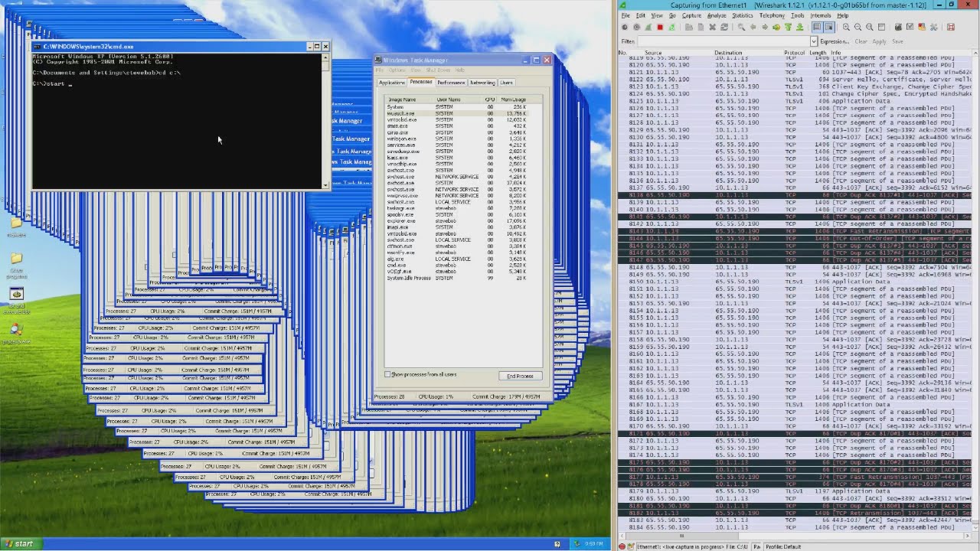Toggle Wireshark auto scroll in live capture
Image resolution: width=980 pixels, height=551 pixels.
click(x=828, y=27)
